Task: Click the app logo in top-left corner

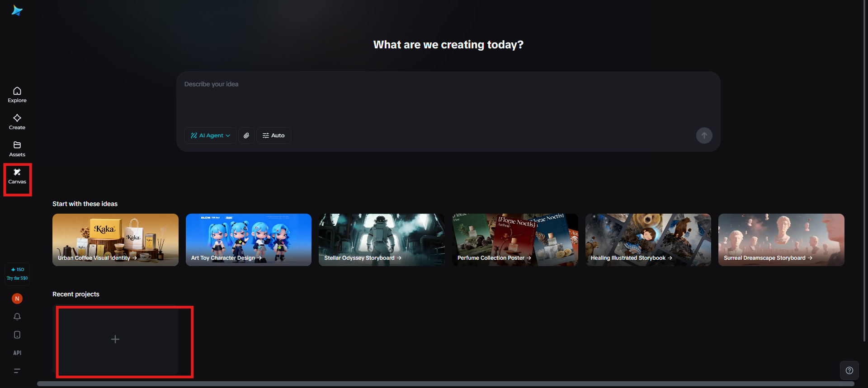Action: (x=17, y=10)
